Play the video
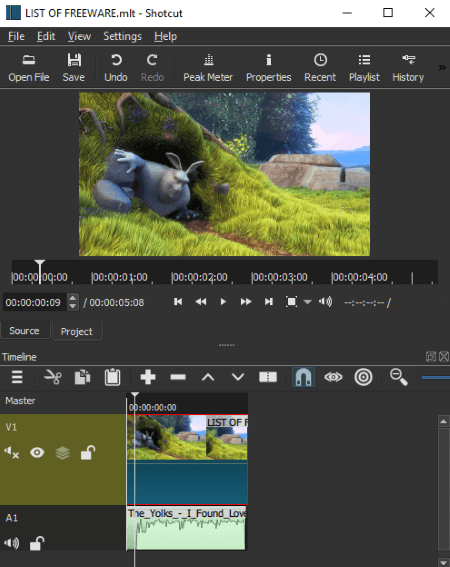The width and height of the screenshot is (450, 567). coord(223,302)
